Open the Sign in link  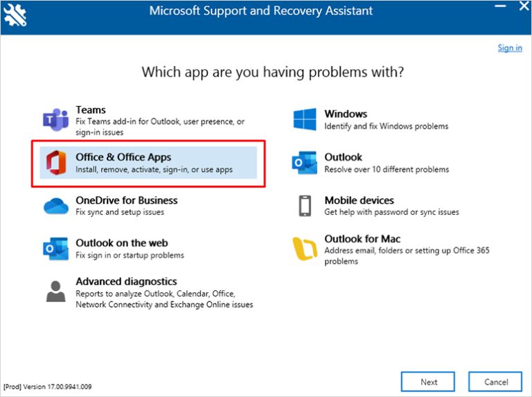tap(509, 48)
